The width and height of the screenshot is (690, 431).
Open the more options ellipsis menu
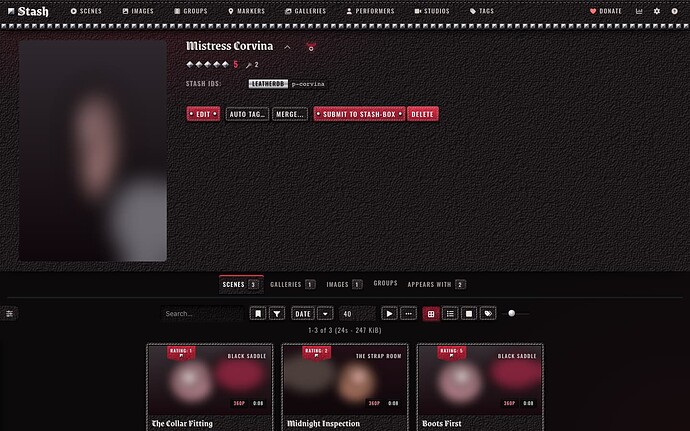pos(408,313)
